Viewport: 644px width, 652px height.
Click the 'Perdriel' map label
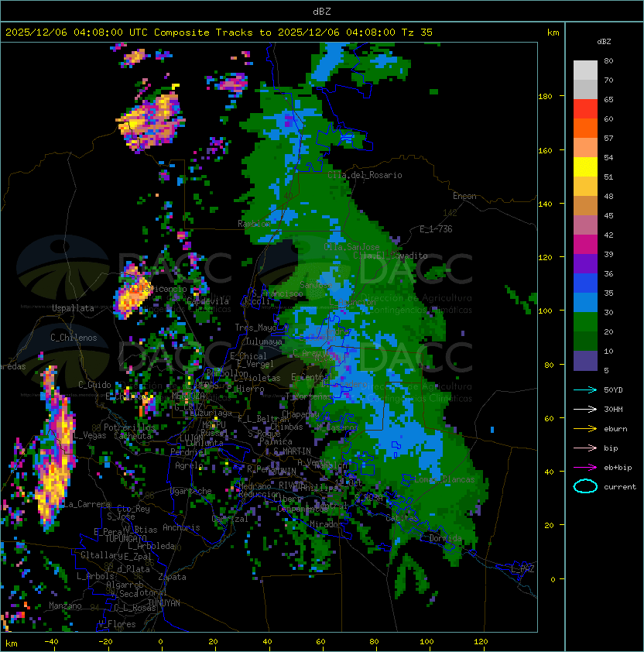[189, 452]
